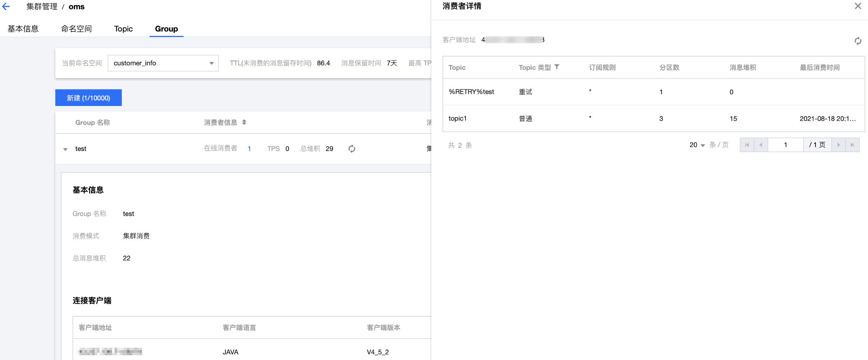Click the 客户端版本 table header

point(384,327)
